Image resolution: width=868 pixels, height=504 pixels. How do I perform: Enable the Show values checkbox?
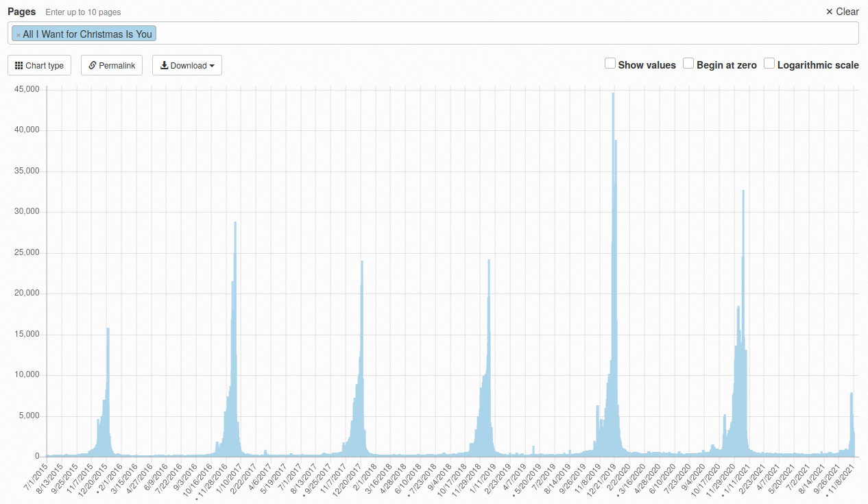click(610, 64)
